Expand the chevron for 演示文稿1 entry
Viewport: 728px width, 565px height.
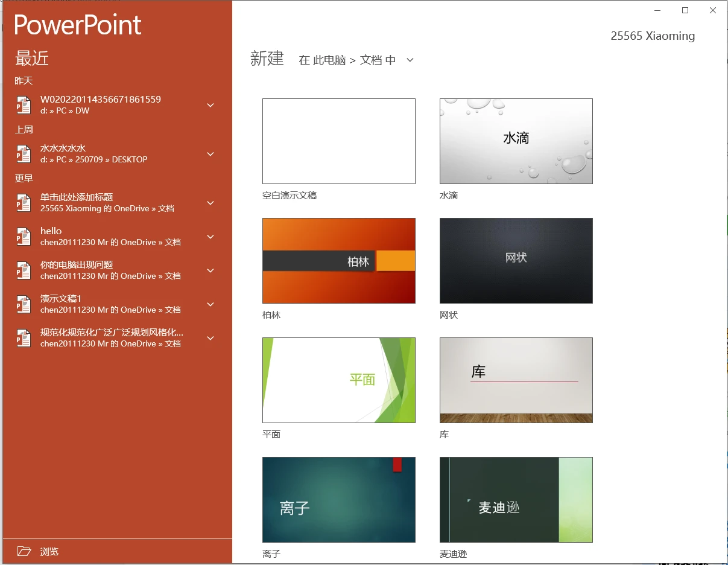pos(210,304)
